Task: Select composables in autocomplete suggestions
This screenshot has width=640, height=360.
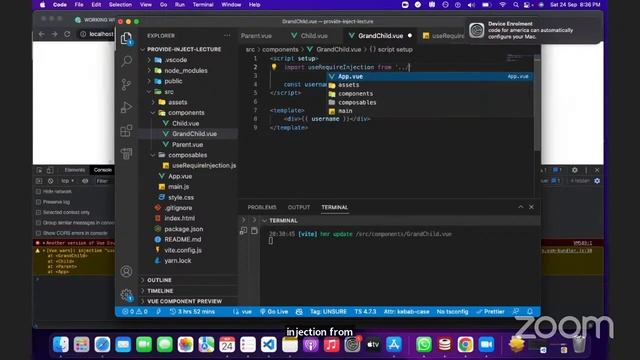Action: pos(430,102)
